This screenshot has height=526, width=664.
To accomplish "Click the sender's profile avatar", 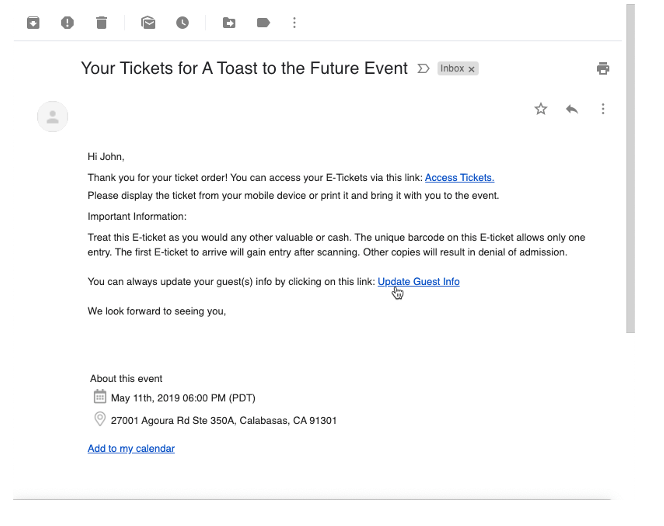I will coord(52,117).
